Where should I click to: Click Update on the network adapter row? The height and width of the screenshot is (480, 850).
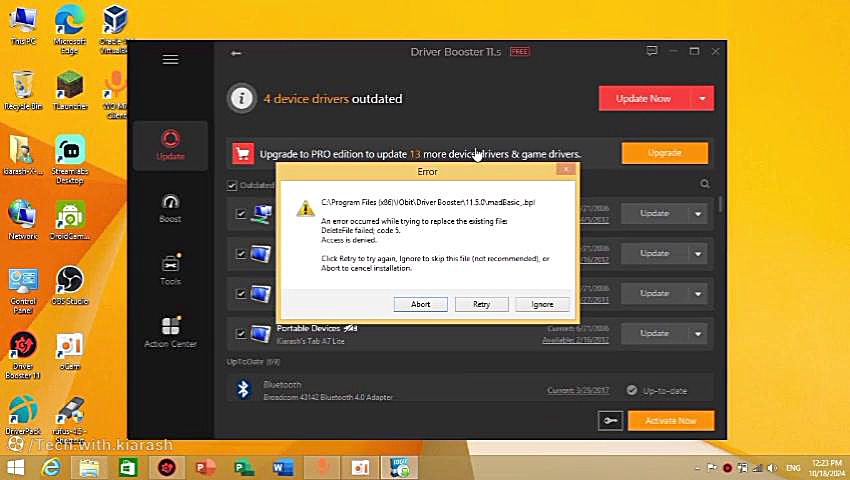[654, 214]
